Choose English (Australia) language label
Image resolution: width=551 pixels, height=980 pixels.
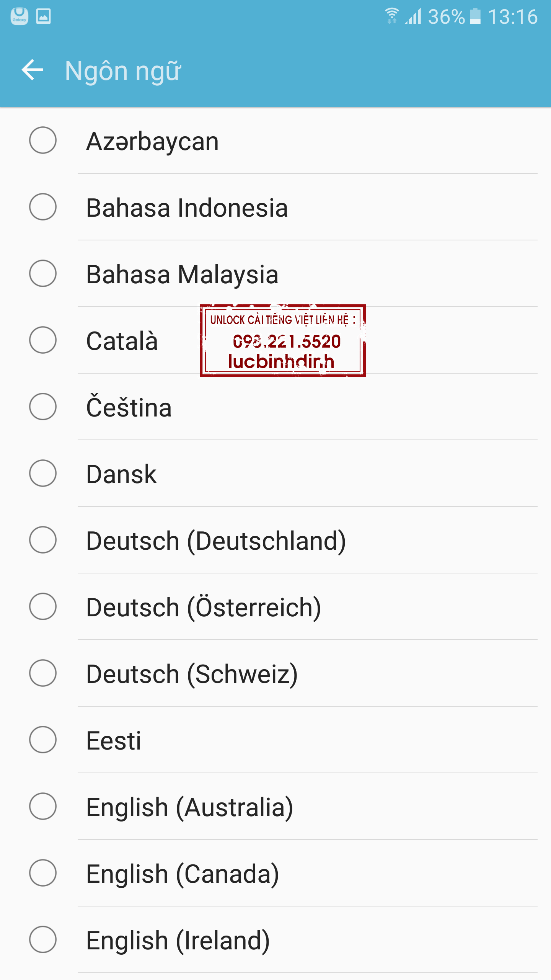tap(189, 807)
